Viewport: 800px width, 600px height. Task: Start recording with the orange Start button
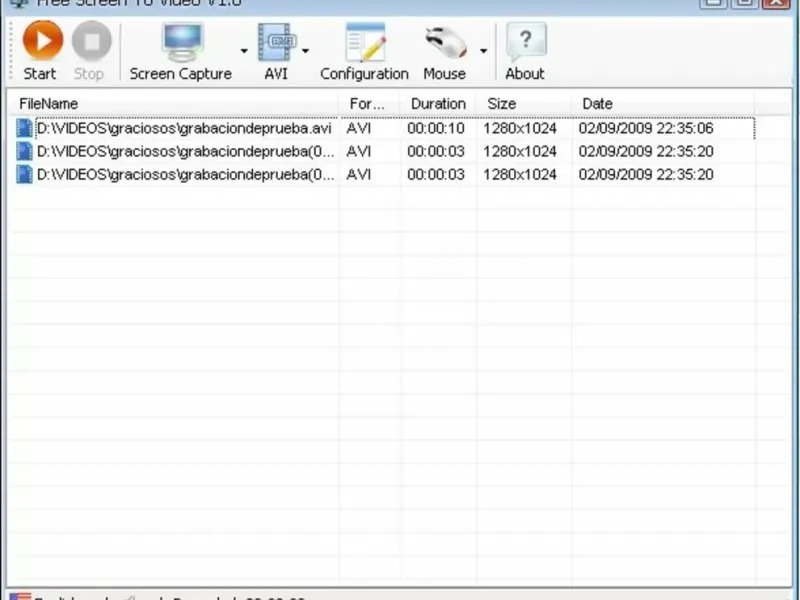[43, 40]
